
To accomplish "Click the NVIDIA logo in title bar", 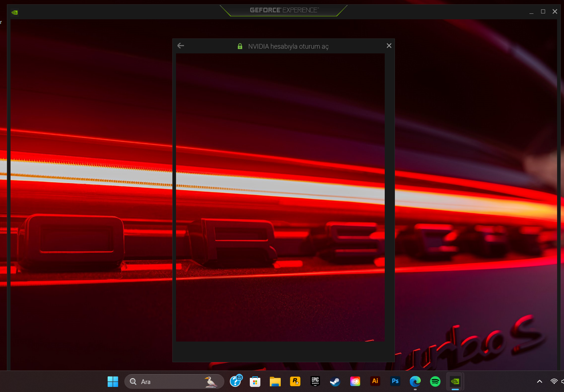I will pyautogui.click(x=15, y=12).
